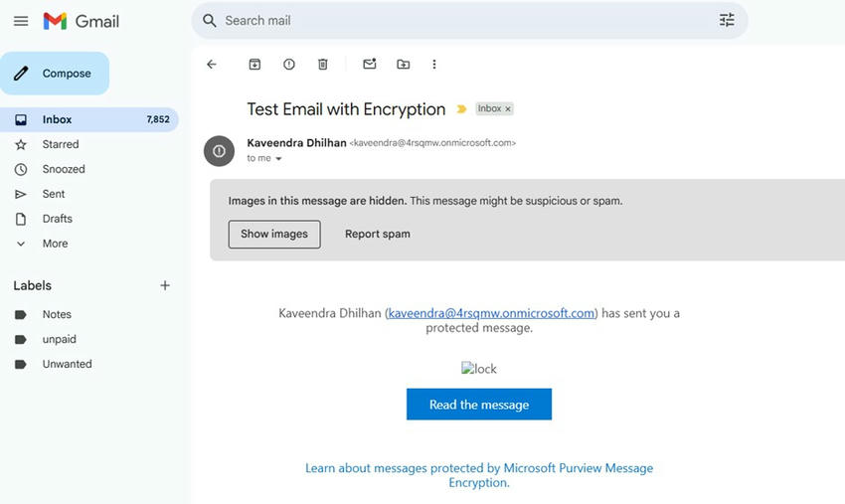This screenshot has width=845, height=504.
Task: Open the Drafts folder
Action: click(x=57, y=219)
